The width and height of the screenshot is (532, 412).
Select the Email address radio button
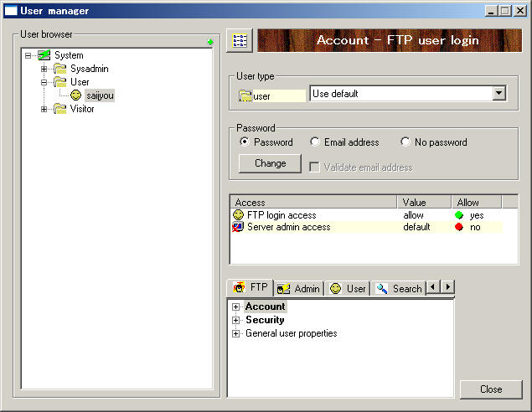(x=314, y=142)
